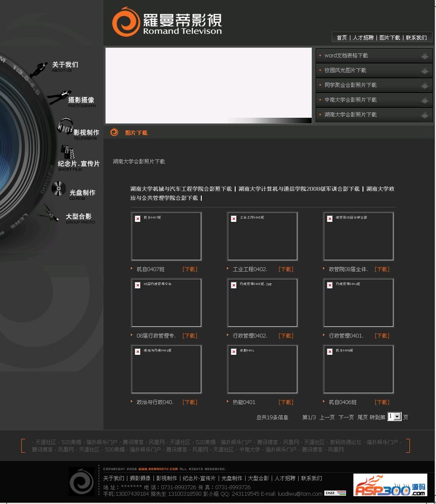
Task: Open 人才招聘 in top navigation
Action: point(363,38)
